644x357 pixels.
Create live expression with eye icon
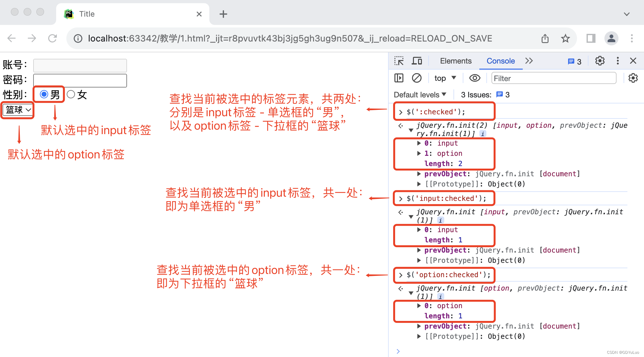(475, 78)
